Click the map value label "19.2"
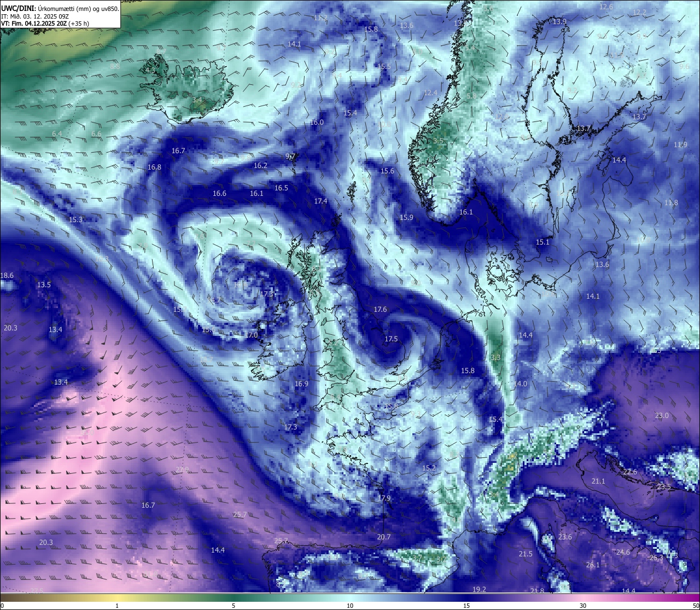This screenshot has width=700, height=610. point(479,589)
